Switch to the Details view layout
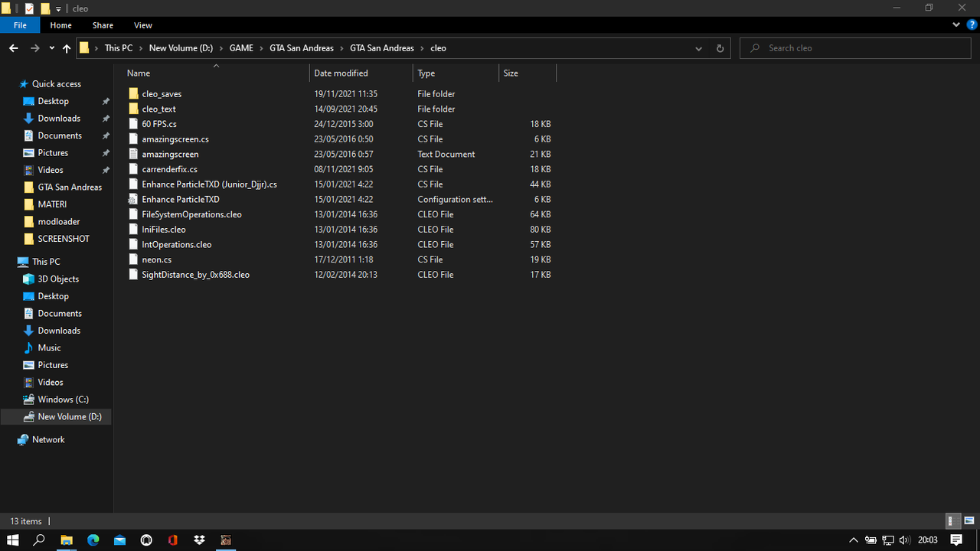 tap(953, 521)
